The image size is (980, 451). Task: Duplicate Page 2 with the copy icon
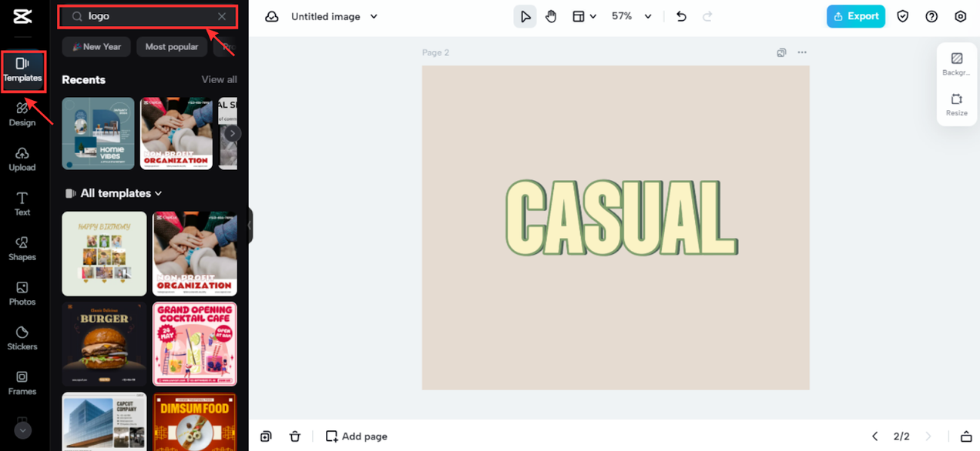781,52
